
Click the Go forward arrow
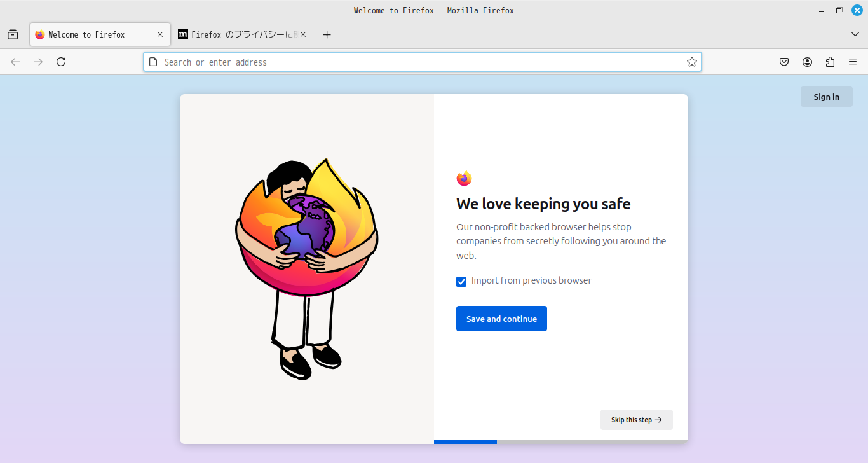tap(38, 62)
